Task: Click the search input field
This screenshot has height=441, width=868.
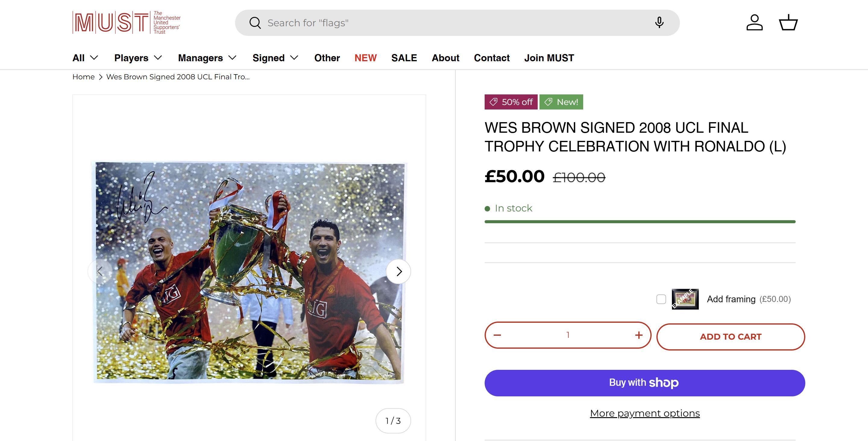Action: tap(455, 23)
